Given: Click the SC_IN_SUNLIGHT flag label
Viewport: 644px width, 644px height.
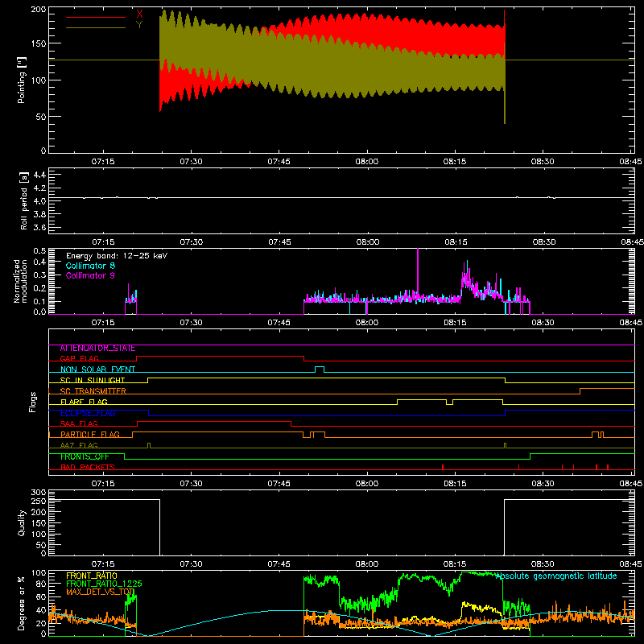Looking at the screenshot, I should pyautogui.click(x=93, y=380).
